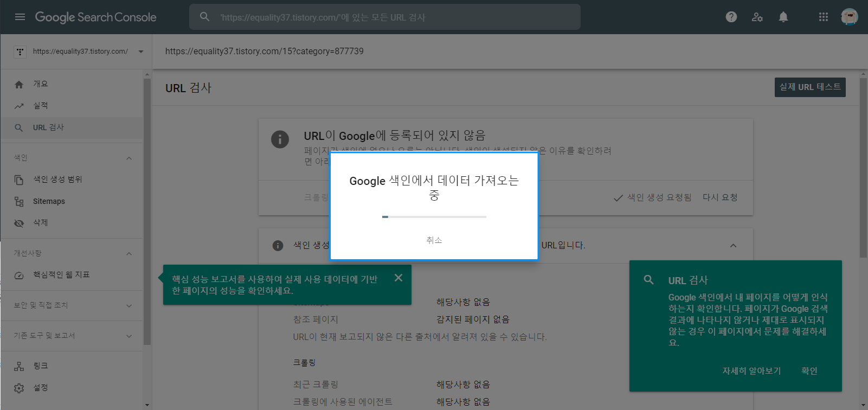Click 다시 요청 link

tap(720, 197)
